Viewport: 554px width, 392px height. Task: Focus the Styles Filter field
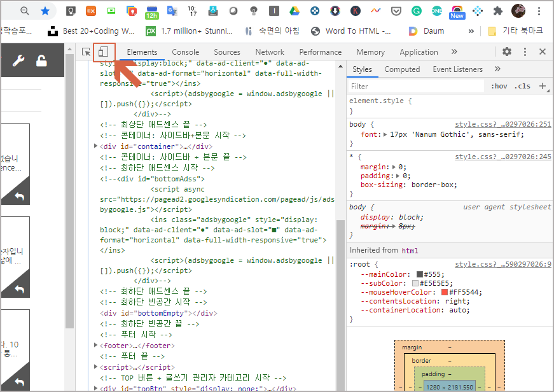point(416,87)
